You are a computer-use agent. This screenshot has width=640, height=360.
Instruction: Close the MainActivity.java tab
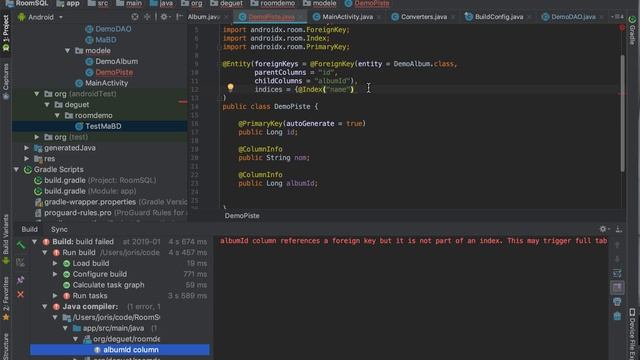(x=379, y=17)
